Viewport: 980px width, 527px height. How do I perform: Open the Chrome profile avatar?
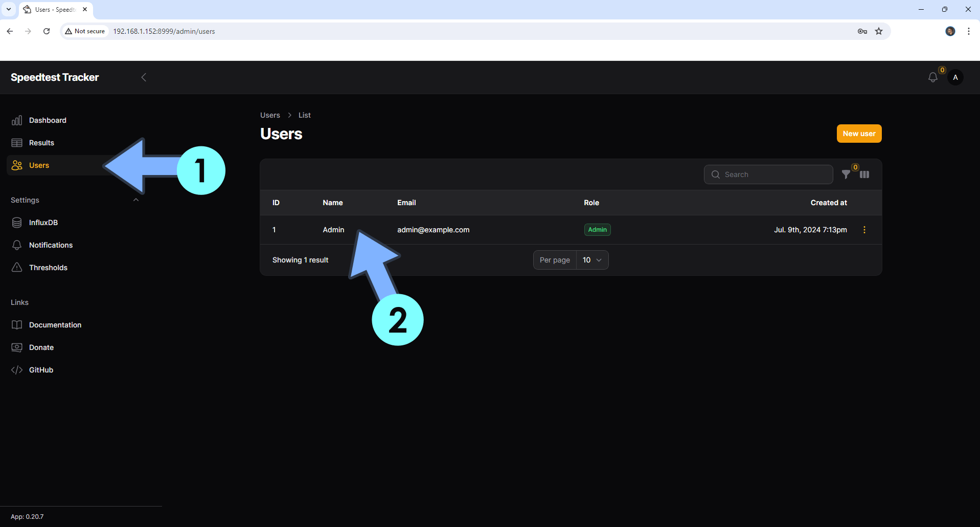pos(950,31)
